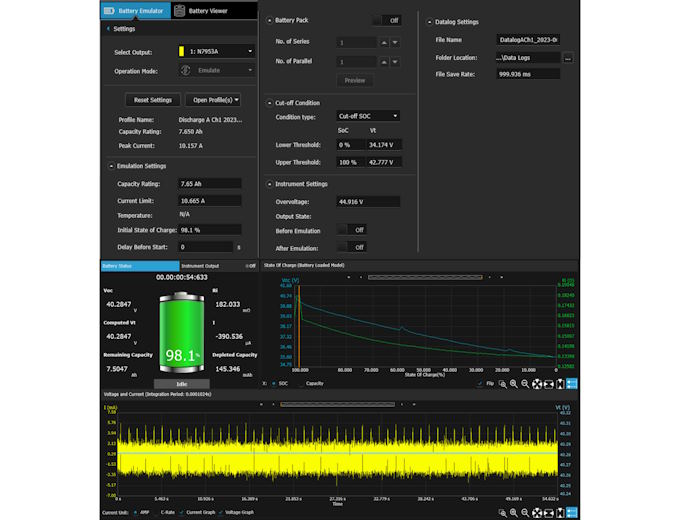Screen dimensions: 680x520
Task: Click the Battery Emulator tab icon
Action: pyautogui.click(x=109, y=11)
